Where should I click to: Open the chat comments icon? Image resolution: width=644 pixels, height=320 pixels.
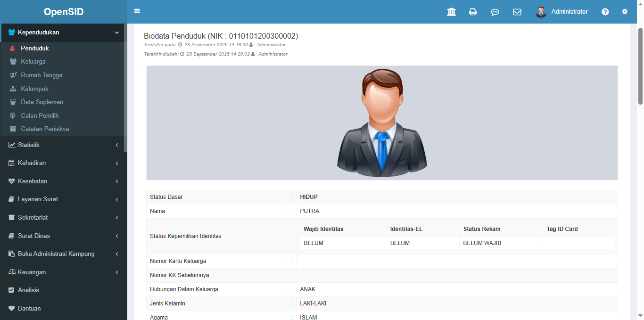[x=495, y=12]
